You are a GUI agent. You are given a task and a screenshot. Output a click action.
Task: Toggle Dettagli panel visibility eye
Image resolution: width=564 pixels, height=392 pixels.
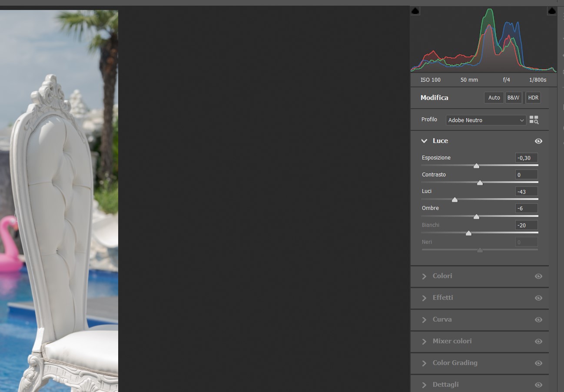pyautogui.click(x=538, y=385)
